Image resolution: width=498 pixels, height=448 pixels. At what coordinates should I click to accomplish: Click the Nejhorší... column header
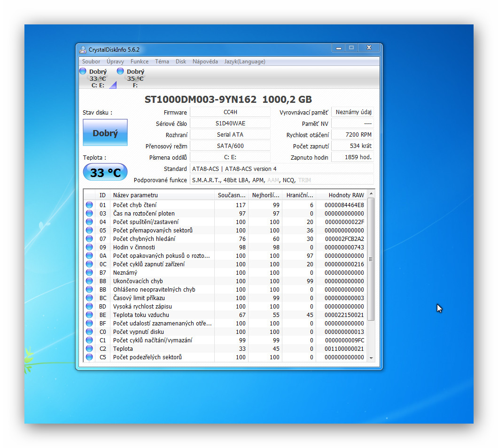point(265,195)
